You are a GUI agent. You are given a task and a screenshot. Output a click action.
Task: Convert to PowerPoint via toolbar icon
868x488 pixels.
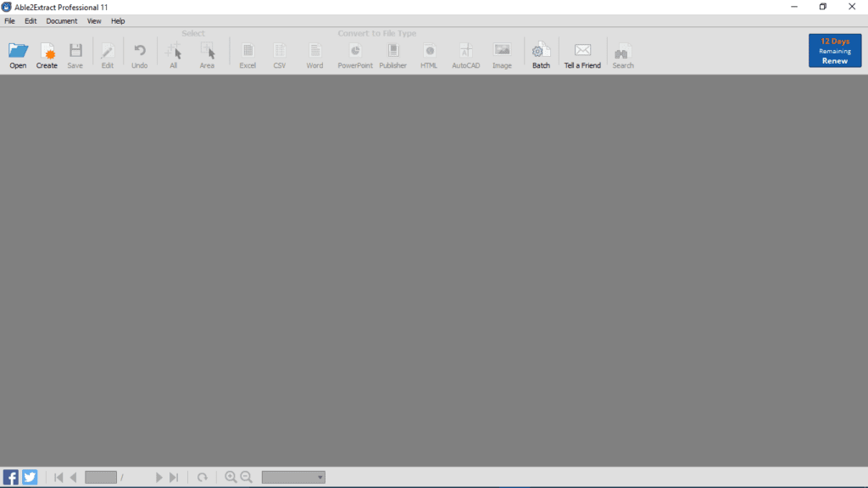click(355, 50)
